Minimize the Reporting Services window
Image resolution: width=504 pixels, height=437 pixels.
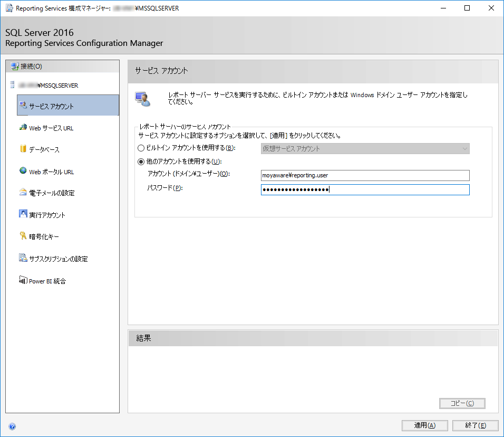click(443, 8)
